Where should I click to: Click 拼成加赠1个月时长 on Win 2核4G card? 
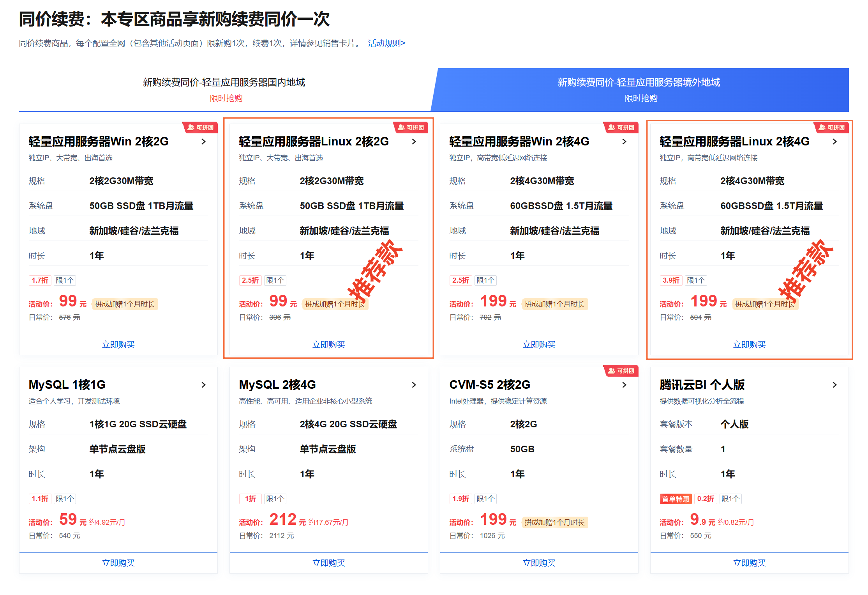click(554, 304)
